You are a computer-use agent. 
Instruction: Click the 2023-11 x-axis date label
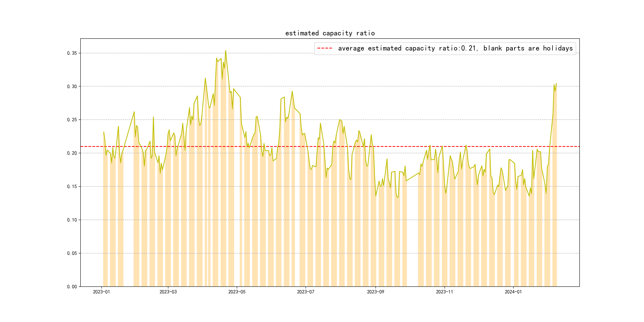click(444, 292)
